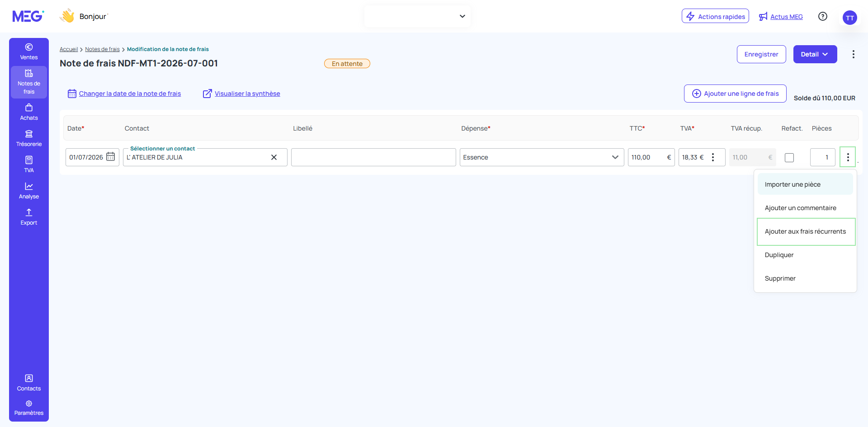Go to Notes de frais breadcrumb

point(102,49)
